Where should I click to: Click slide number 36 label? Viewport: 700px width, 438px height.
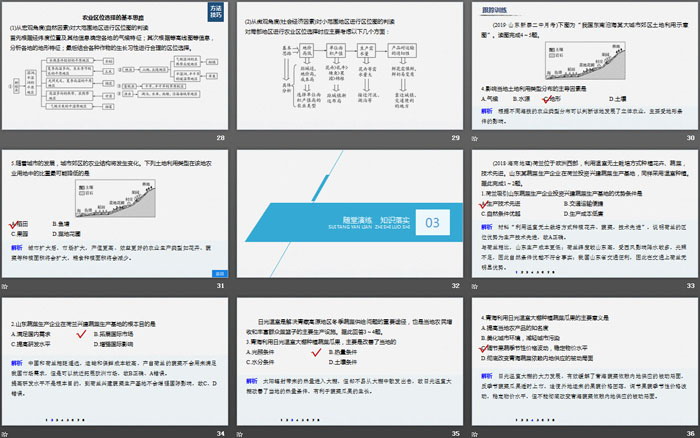click(x=691, y=434)
